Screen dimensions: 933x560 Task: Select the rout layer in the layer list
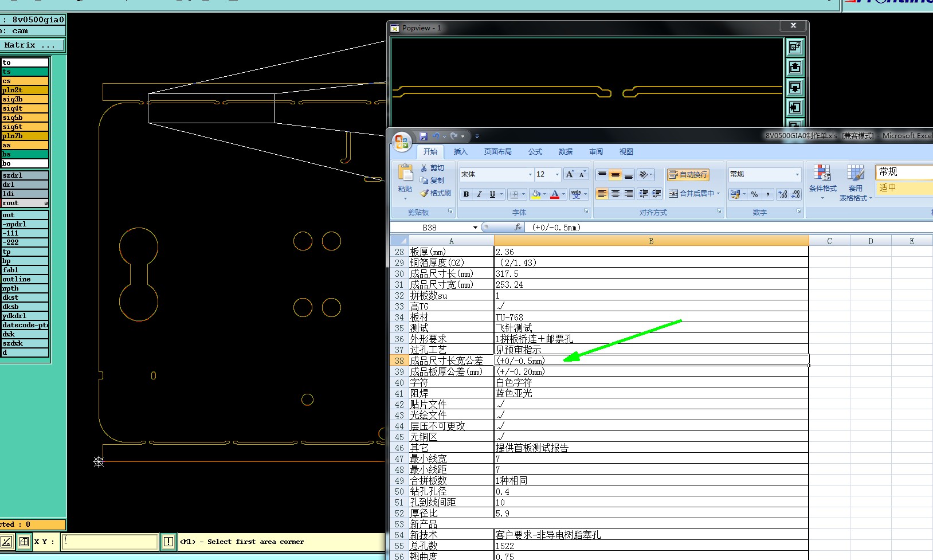click(25, 203)
